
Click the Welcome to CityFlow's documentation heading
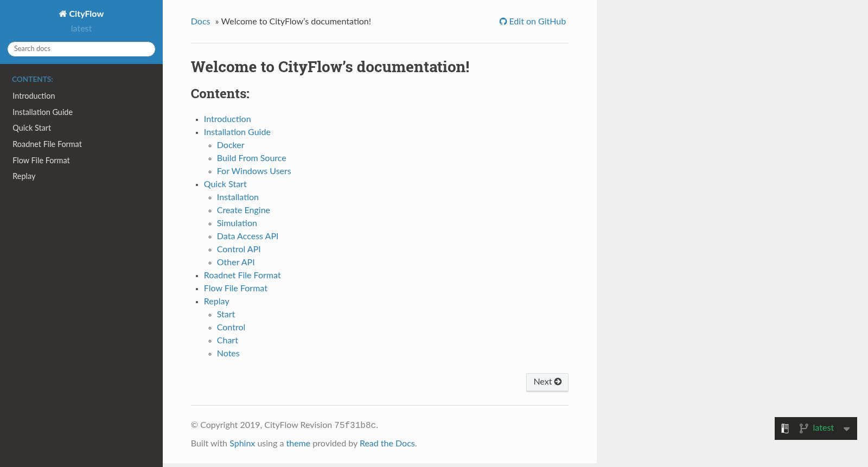330,67
